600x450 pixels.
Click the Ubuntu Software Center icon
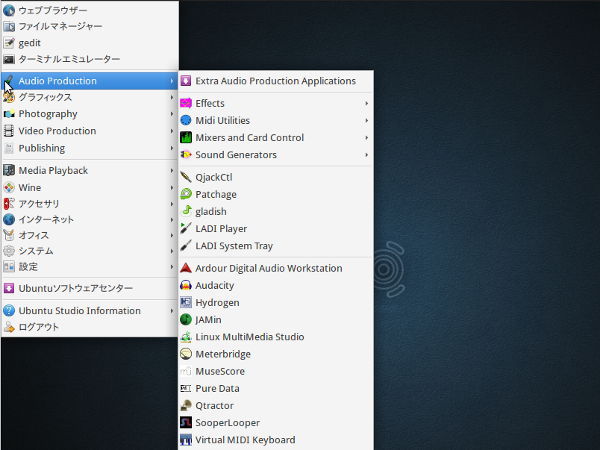point(9,288)
